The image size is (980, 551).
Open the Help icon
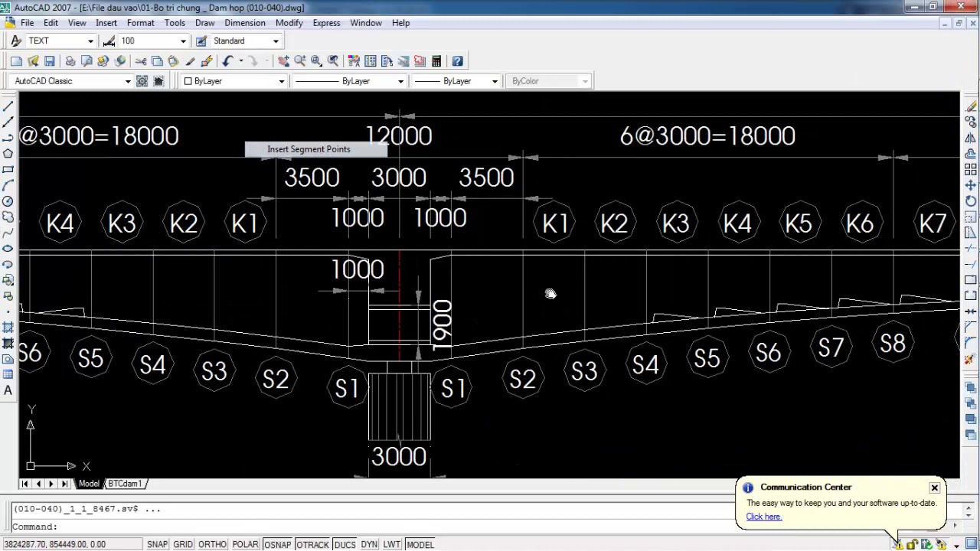pos(457,61)
